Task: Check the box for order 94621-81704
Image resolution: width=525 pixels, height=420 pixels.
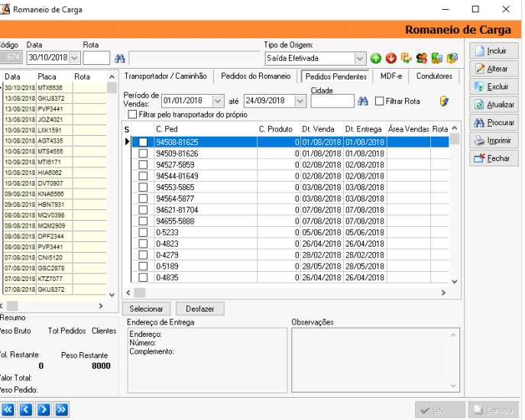Action: [x=143, y=210]
